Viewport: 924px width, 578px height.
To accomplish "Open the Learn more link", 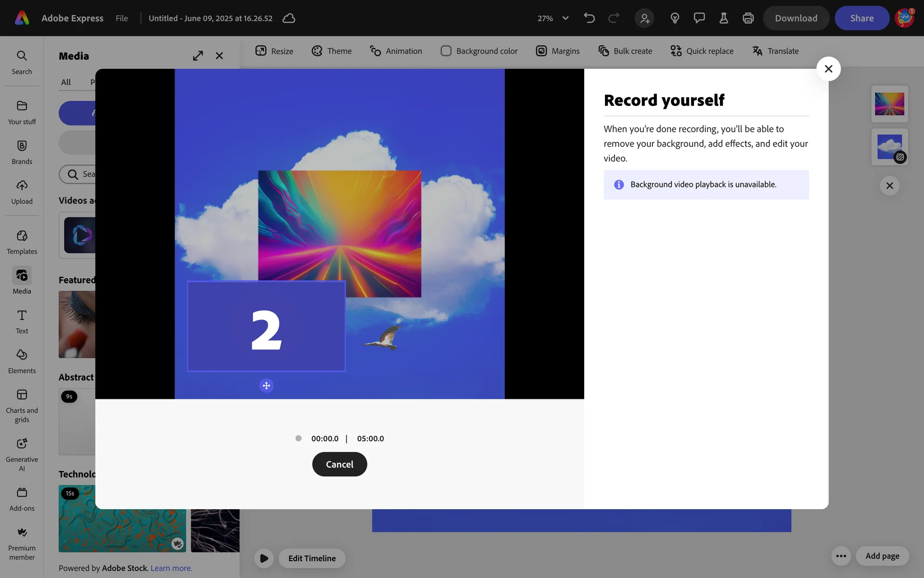I will click(171, 568).
